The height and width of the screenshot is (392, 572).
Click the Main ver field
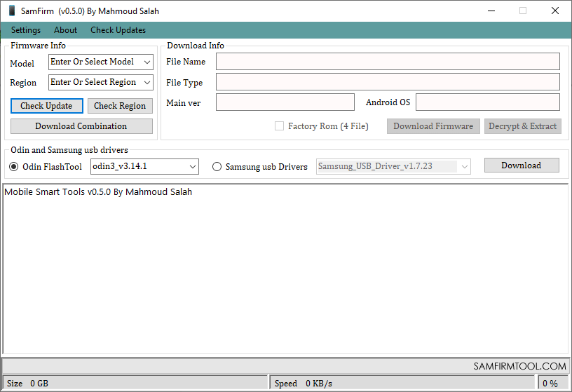tap(285, 102)
